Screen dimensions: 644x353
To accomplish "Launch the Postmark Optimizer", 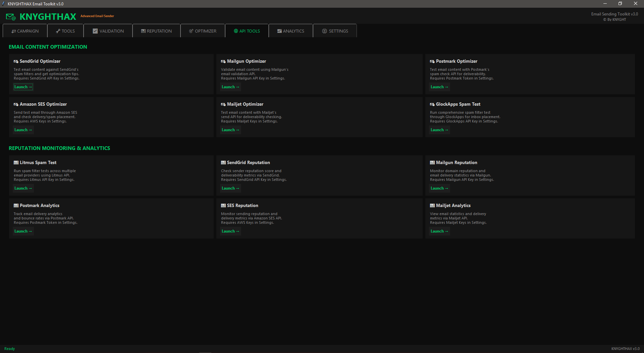I will pyautogui.click(x=439, y=87).
